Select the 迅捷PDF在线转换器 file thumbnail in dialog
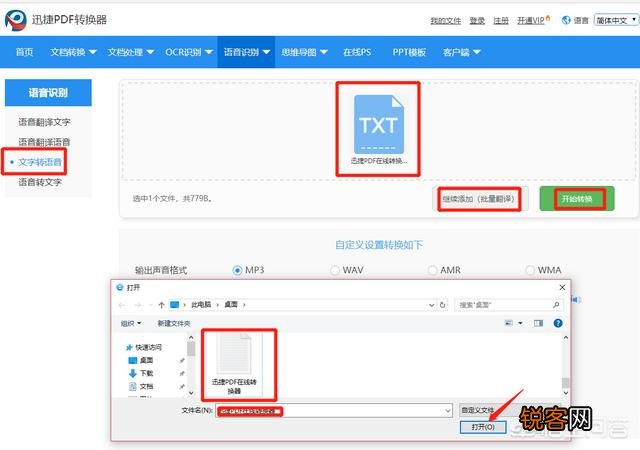This screenshot has height=450, width=640. [234, 363]
